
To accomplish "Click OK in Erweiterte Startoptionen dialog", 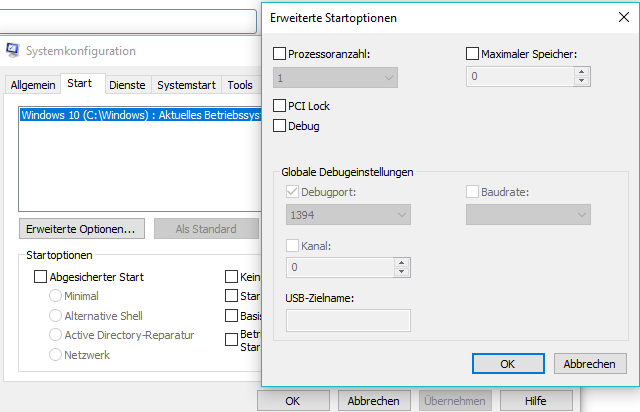I will click(508, 363).
